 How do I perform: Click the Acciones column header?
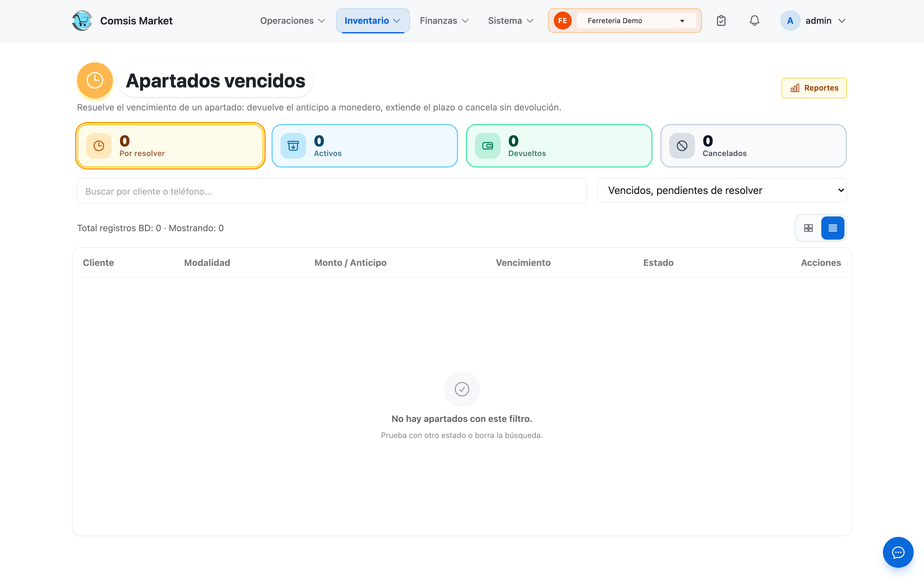point(821,263)
